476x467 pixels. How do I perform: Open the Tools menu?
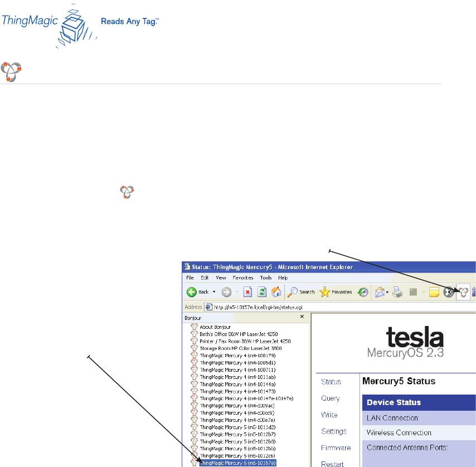click(266, 278)
